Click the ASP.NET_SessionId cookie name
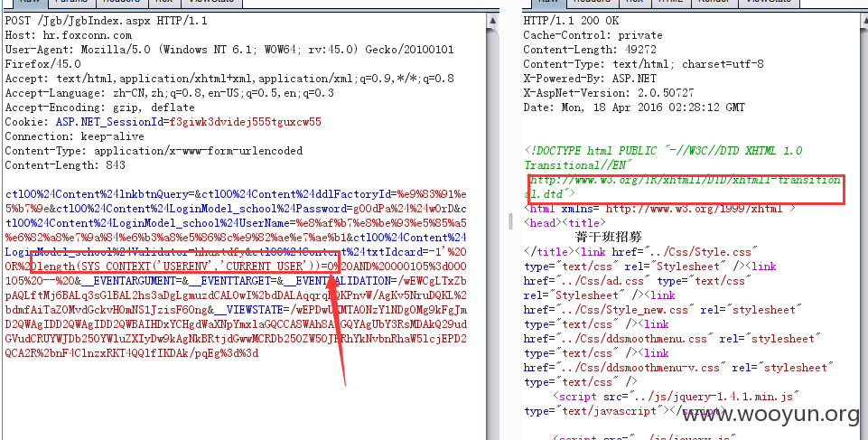 pos(109,122)
